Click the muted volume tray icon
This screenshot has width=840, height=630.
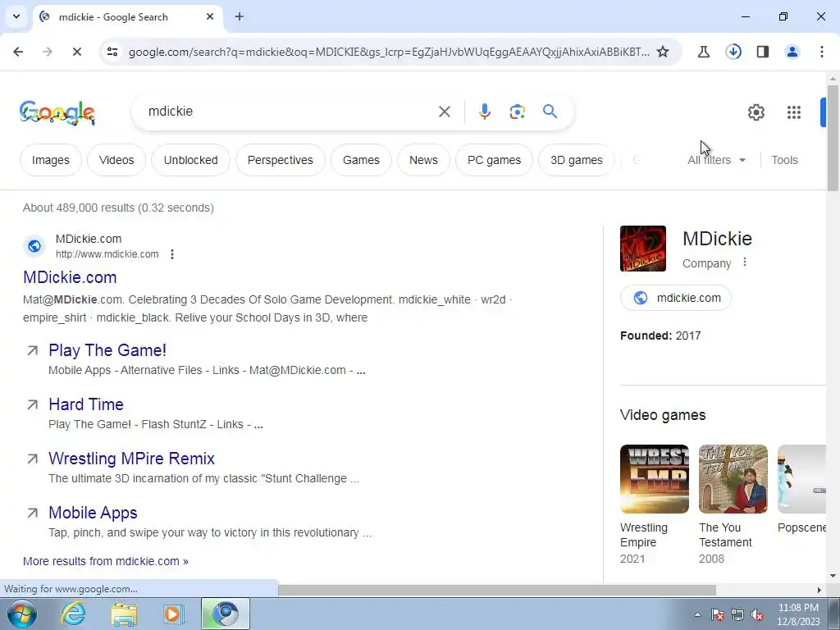pos(757,614)
